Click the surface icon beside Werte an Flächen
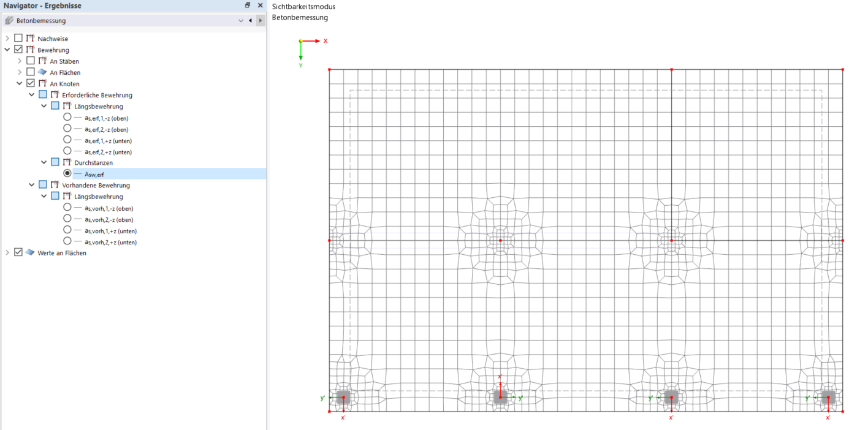This screenshot has width=868, height=430. pos(29,252)
